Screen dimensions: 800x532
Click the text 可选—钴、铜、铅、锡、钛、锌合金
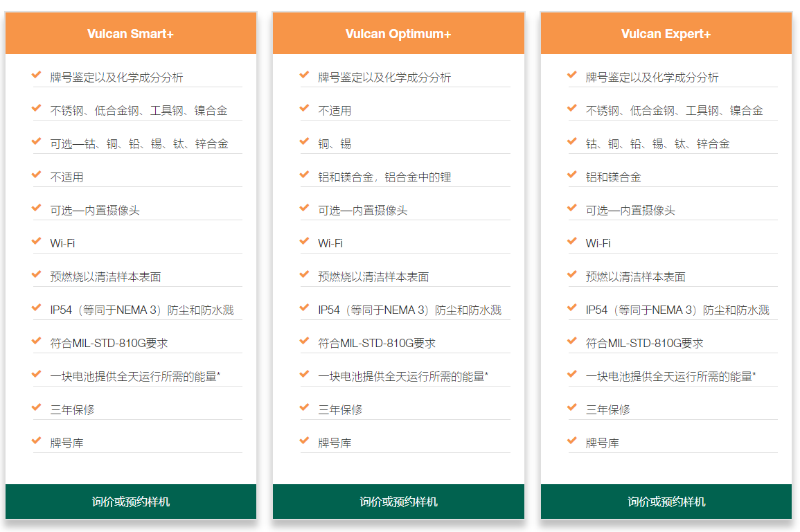139,144
